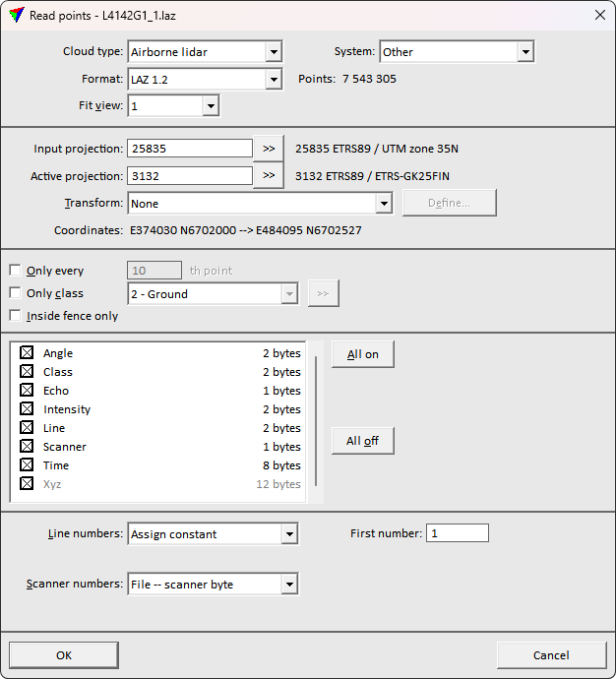Enable Inside fence only checkbox

coord(15,316)
